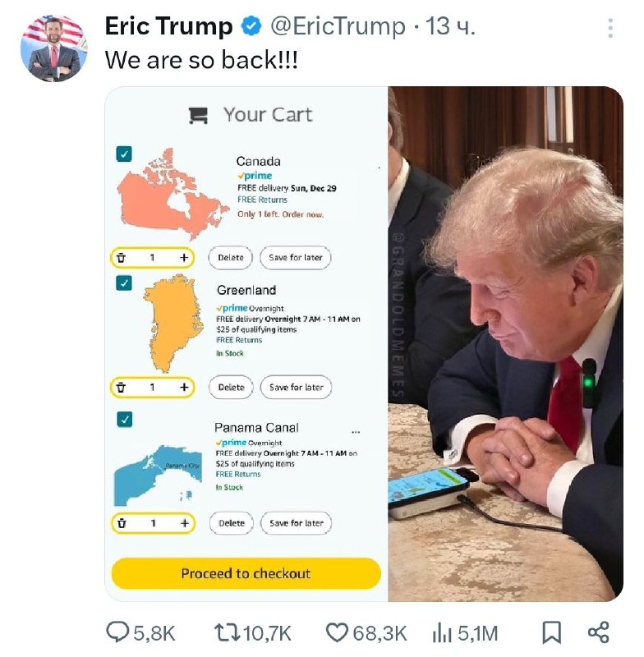
Task: Uncheck the Panama Canal item checkbox
Action: pos(124,419)
